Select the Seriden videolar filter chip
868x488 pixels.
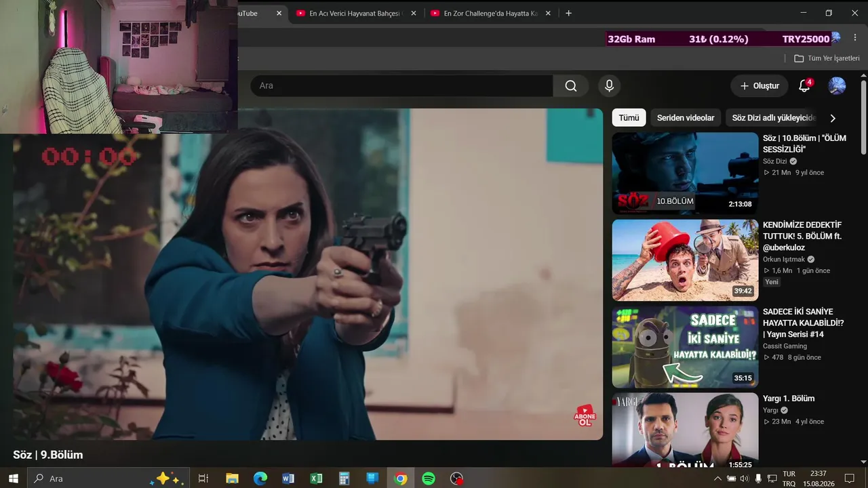point(686,118)
